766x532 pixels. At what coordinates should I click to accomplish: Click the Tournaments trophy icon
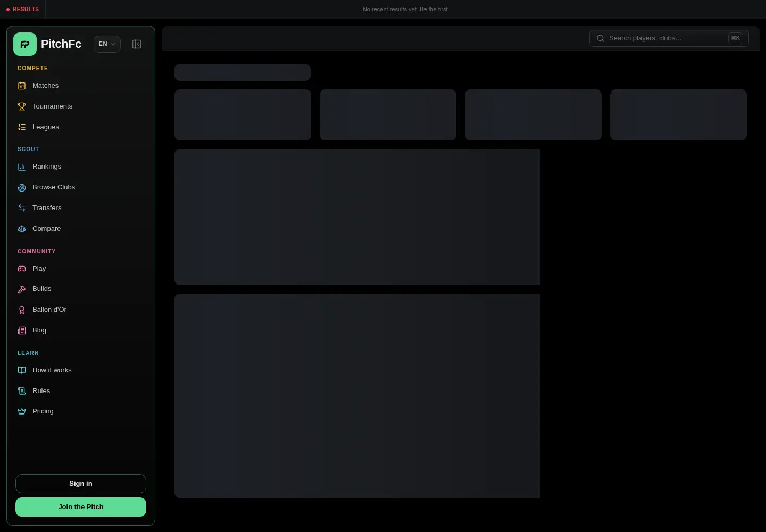22,106
